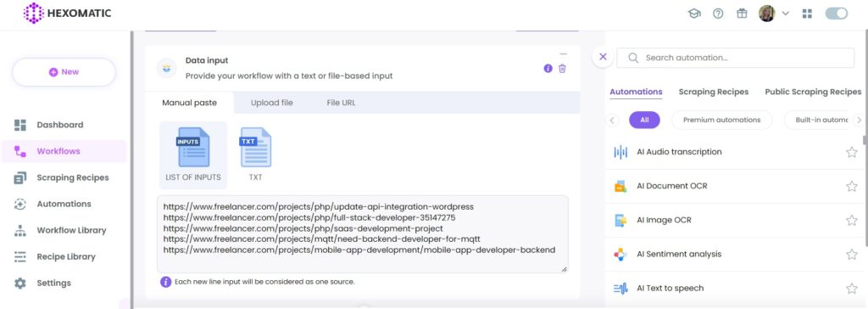Select the LIST OF INPUTS type
This screenshot has width=868, height=309.
click(193, 154)
